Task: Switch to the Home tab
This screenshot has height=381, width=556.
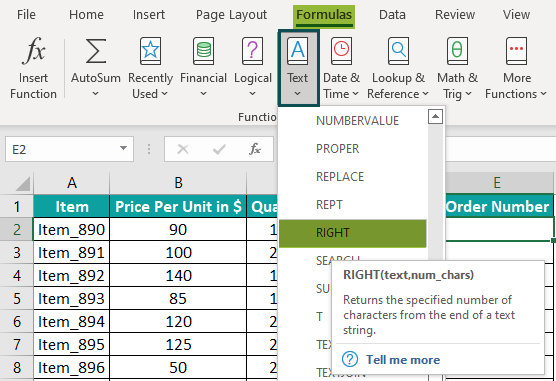Action: 86,15
